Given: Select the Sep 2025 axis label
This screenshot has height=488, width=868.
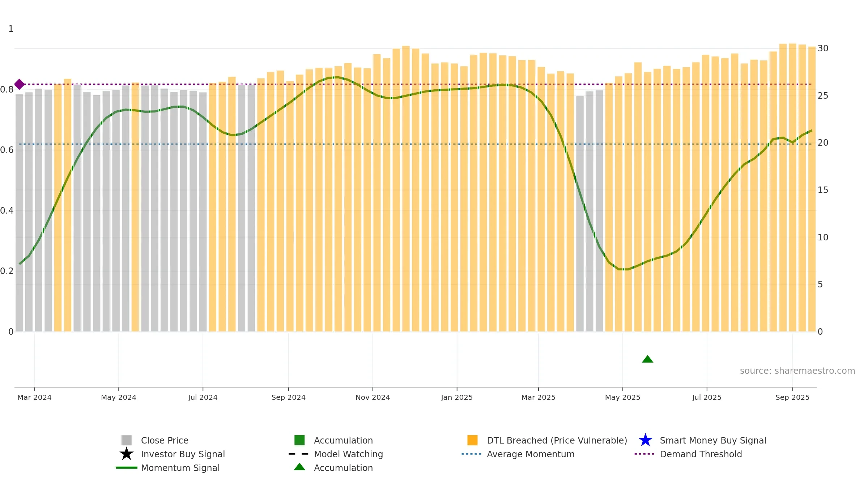Looking at the screenshot, I should coord(792,397).
